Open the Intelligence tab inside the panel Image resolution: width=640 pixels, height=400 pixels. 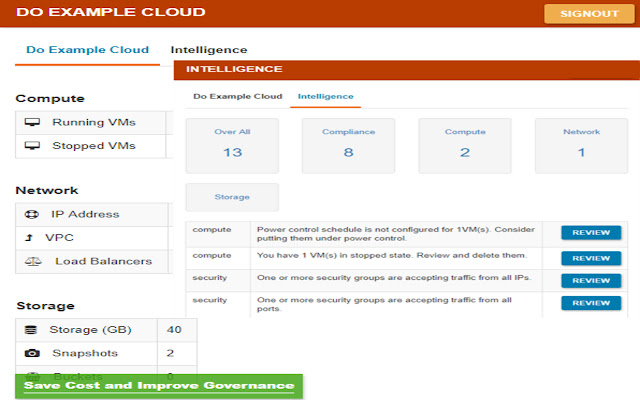point(325,97)
